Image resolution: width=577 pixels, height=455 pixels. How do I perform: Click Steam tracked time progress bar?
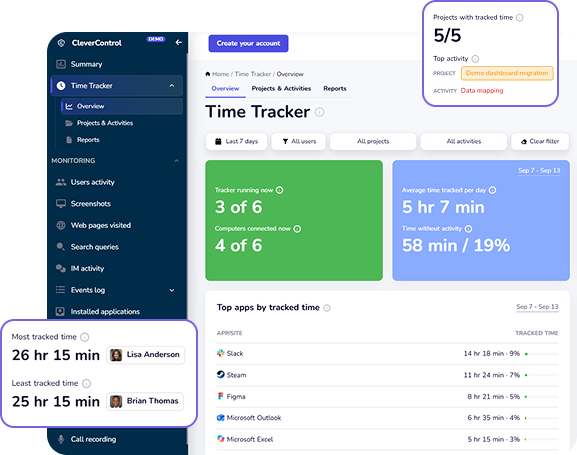[x=542, y=375]
